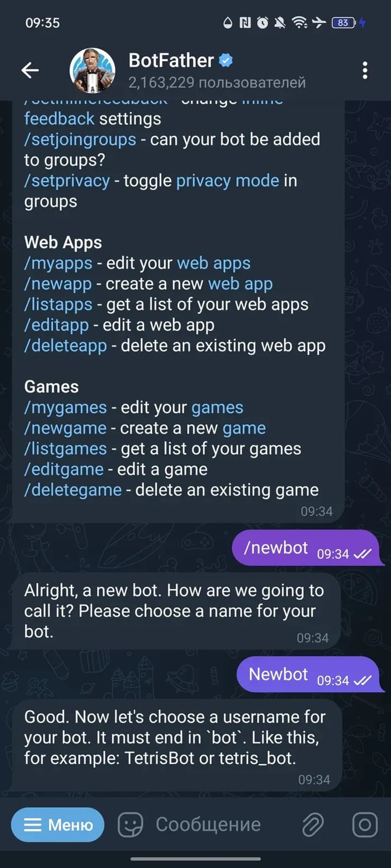Focus the Сообщение message input field

[208, 825]
